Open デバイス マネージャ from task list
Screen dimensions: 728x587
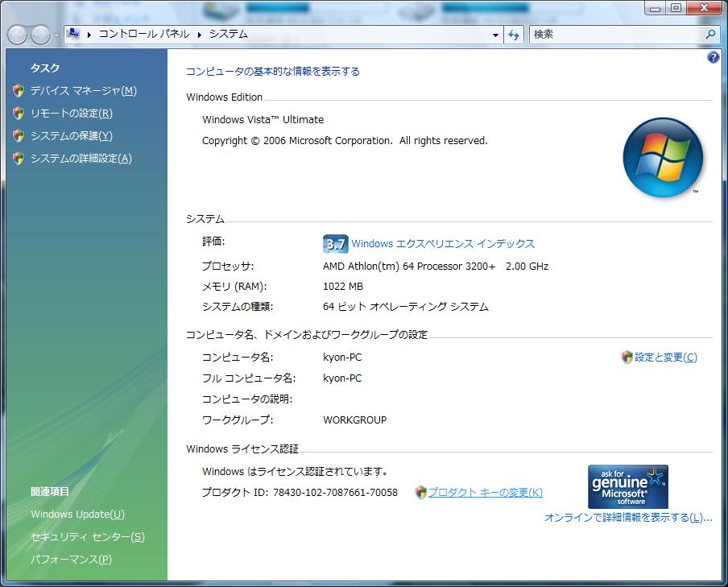84,91
